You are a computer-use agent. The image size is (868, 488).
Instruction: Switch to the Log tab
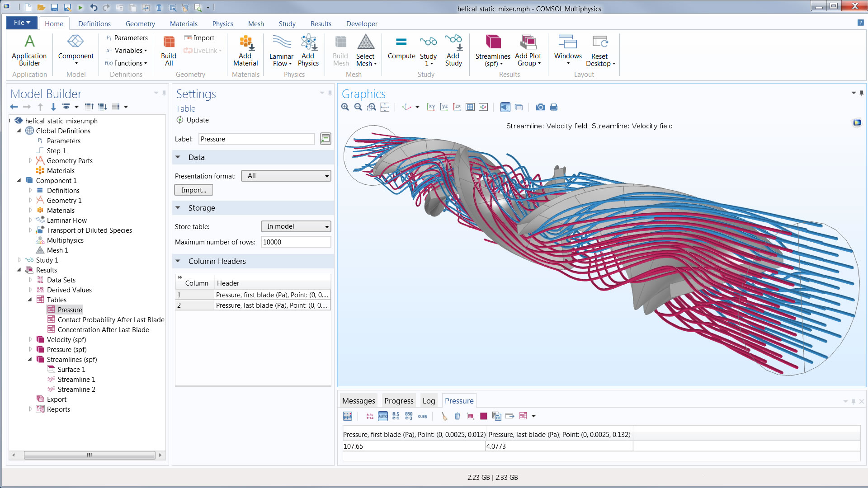(429, 401)
